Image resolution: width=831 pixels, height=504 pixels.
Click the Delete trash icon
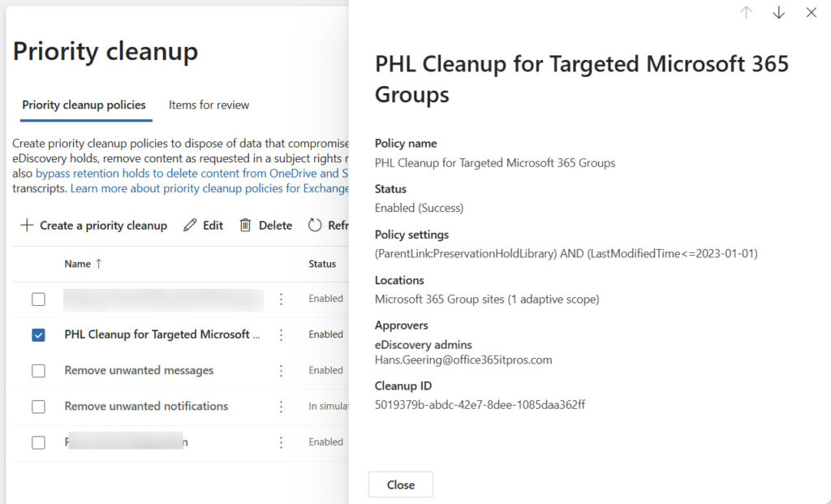pyautogui.click(x=265, y=225)
